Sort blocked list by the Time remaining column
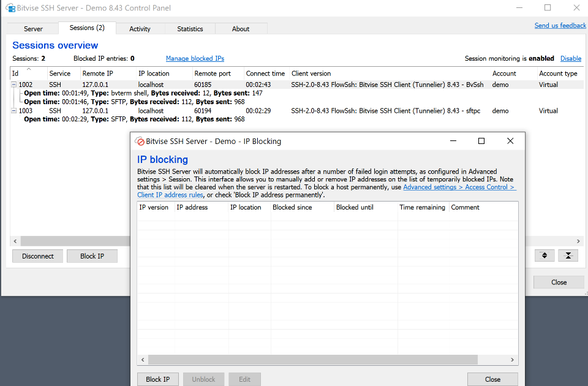Viewport: 588px width, 386px height. tap(423, 208)
